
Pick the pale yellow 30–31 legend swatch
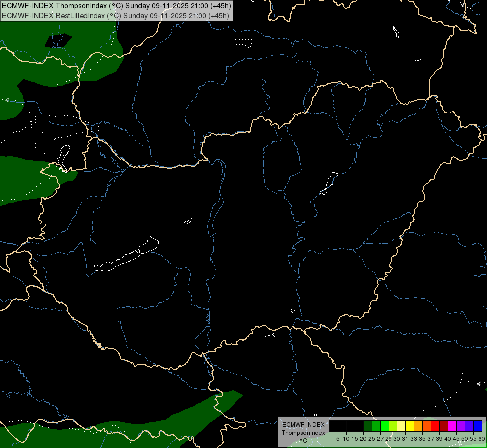(401, 426)
